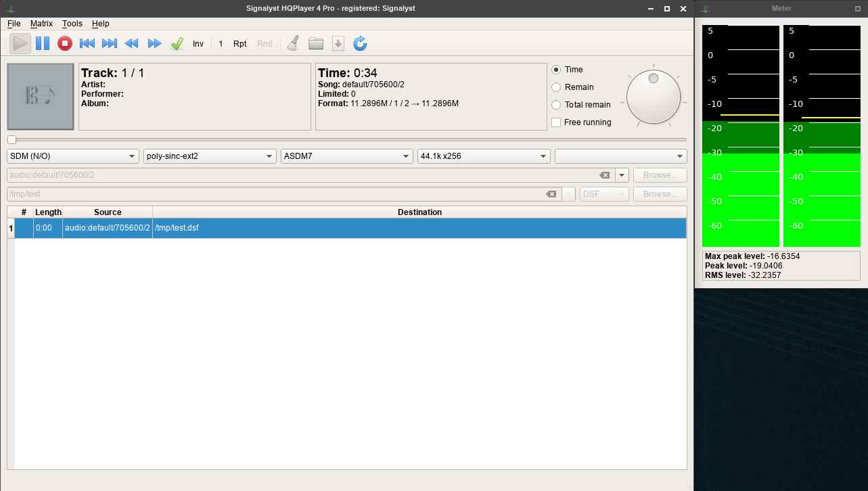Click the Inv phase invert button

click(198, 44)
